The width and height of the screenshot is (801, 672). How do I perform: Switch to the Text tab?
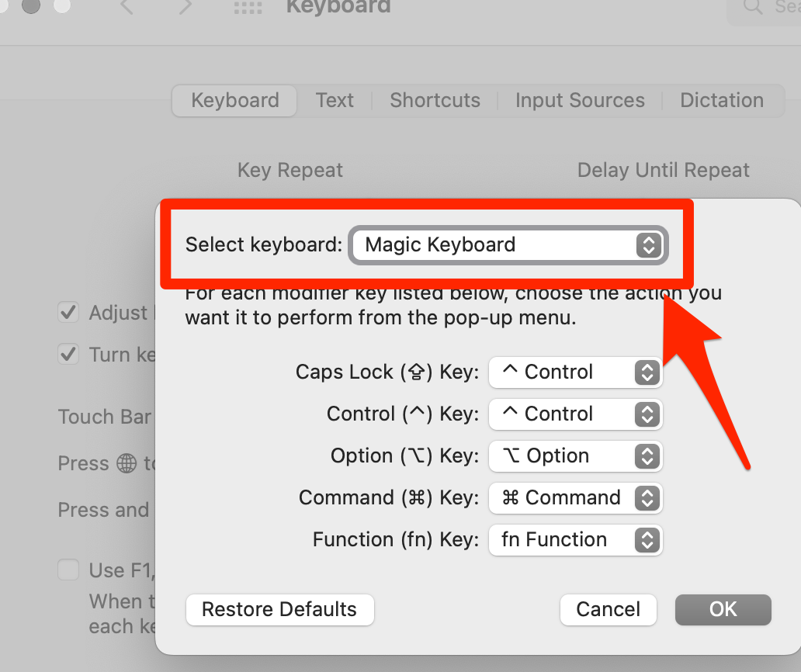tap(335, 100)
